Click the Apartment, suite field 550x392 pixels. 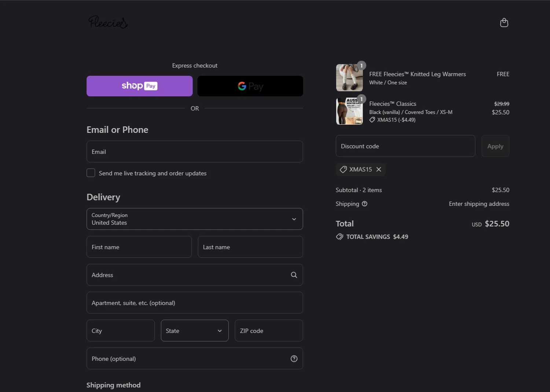point(195,303)
